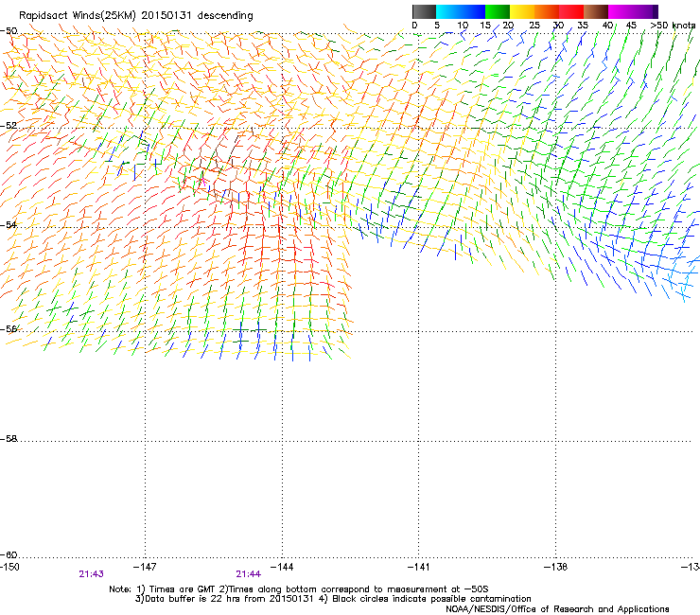The width and height of the screenshot is (700, 615).
Task: Click the legend tick label '10'
Action: pyautogui.click(x=463, y=26)
